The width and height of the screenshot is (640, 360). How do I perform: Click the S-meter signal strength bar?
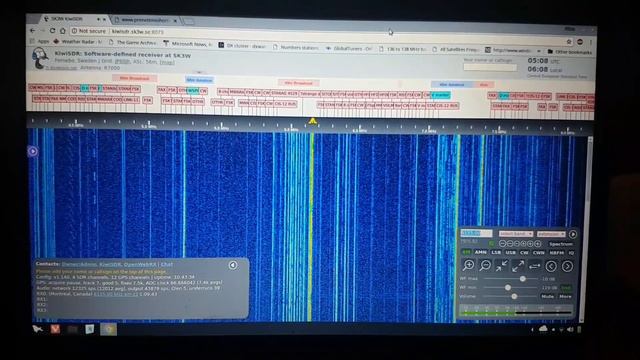click(x=516, y=311)
